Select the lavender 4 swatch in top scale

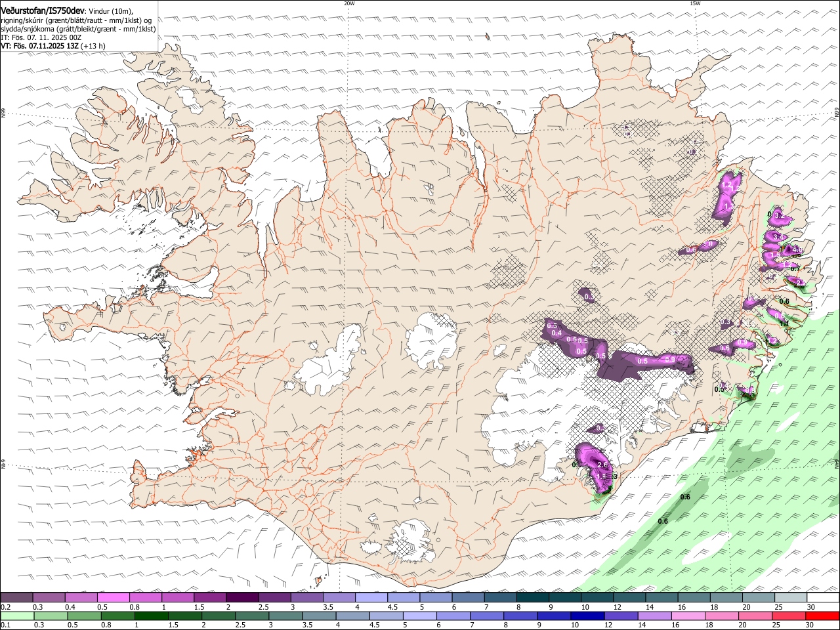tap(370, 598)
